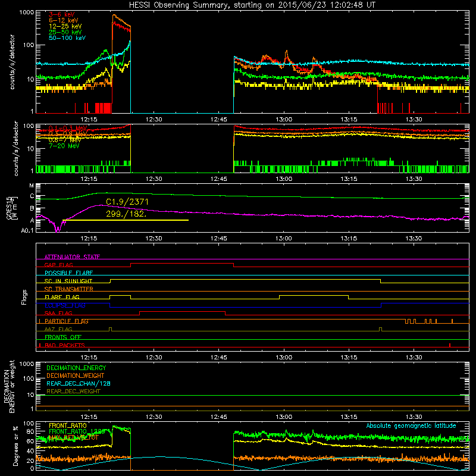
Task: Click the HESSI Observing Summary title text
Action: tap(252, 5)
